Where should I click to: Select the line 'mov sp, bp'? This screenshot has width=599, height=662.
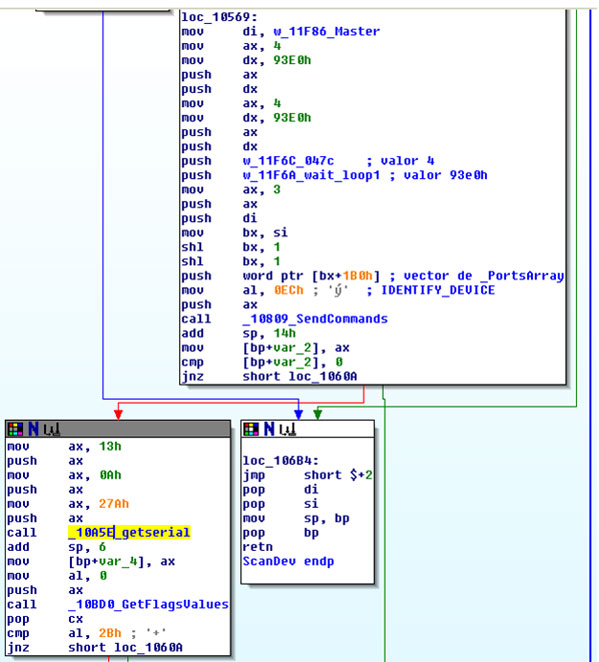pos(296,518)
